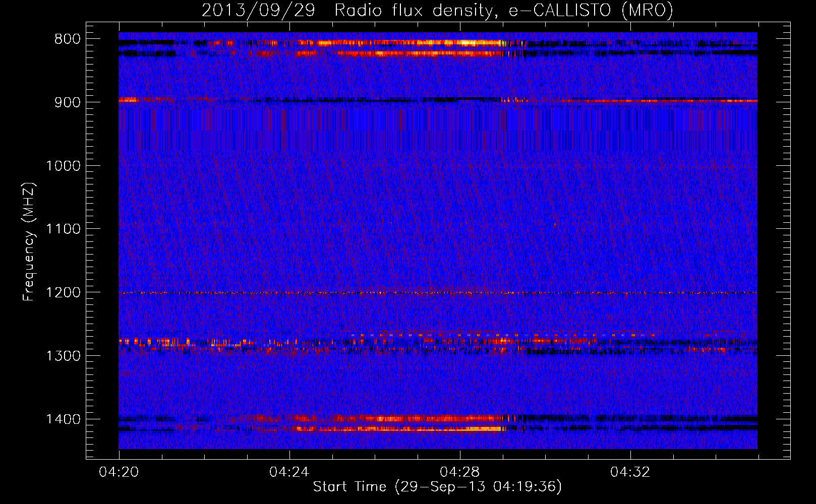
Task: Click the 900 frequency tick label
Action: click(x=68, y=102)
